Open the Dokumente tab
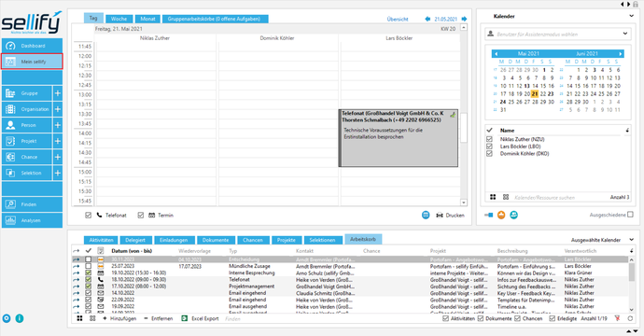The image size is (644, 336). coord(216,240)
